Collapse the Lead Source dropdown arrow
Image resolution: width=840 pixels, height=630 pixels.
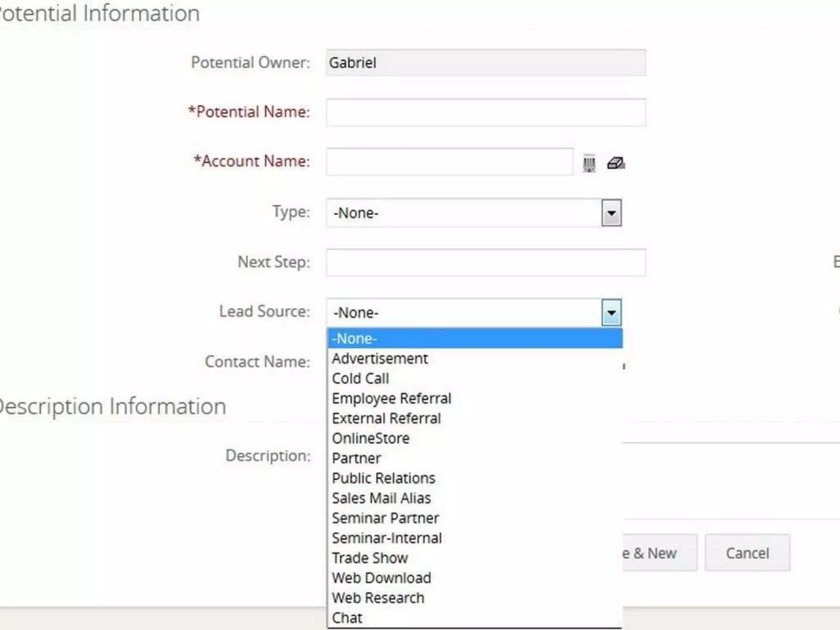coord(611,313)
